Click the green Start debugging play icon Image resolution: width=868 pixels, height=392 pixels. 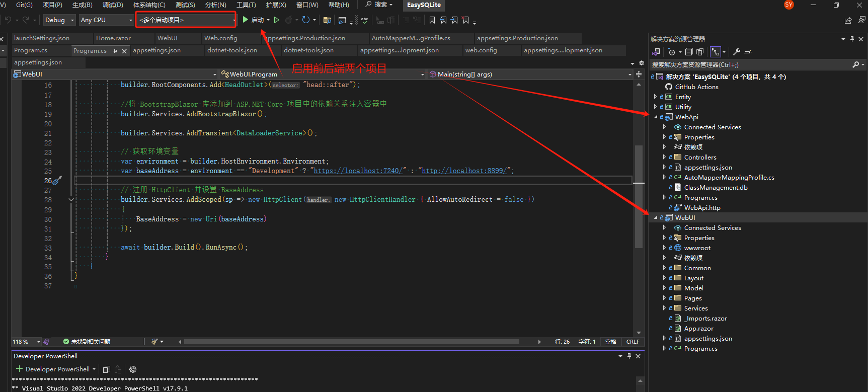pyautogui.click(x=246, y=20)
